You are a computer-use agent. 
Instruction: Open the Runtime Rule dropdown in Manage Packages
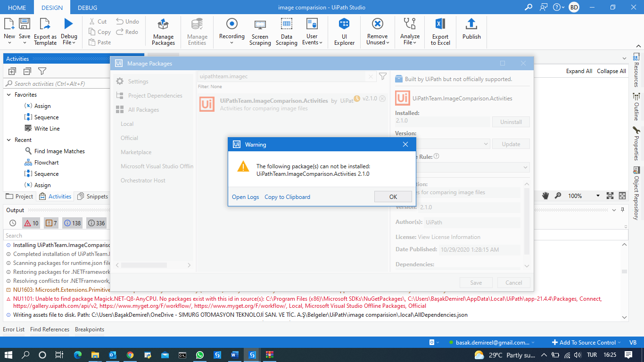(x=462, y=167)
